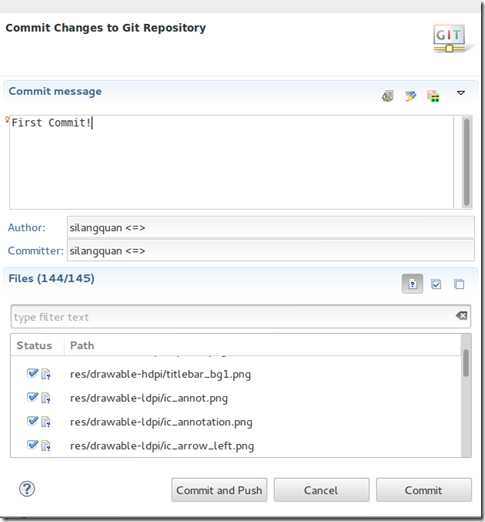
Task: Toggle Show untracked files button
Action: click(412, 284)
